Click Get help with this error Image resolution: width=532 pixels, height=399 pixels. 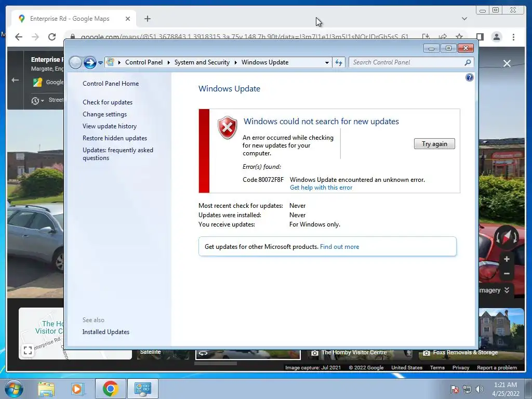[x=321, y=188]
